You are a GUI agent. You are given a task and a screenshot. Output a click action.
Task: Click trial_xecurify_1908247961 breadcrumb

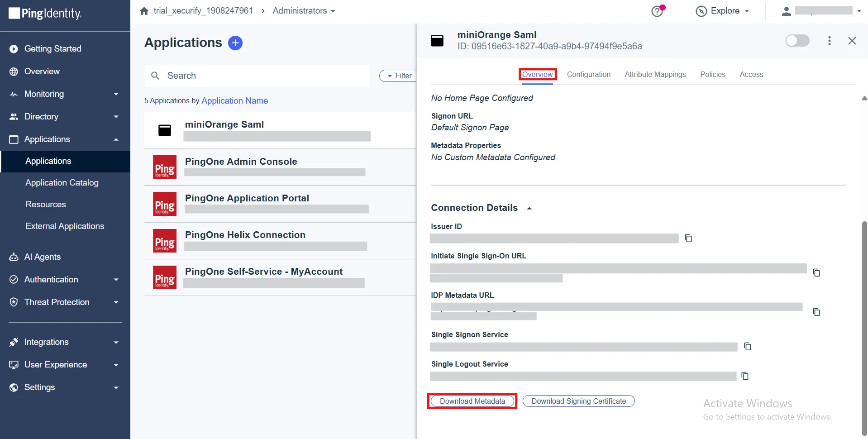tap(203, 11)
